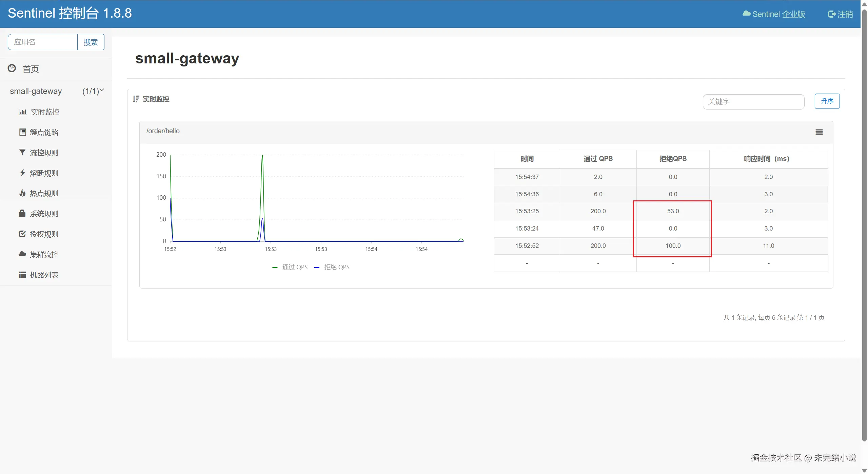Click the dashboard icon next to 首页
The width and height of the screenshot is (868, 474).
(12, 68)
